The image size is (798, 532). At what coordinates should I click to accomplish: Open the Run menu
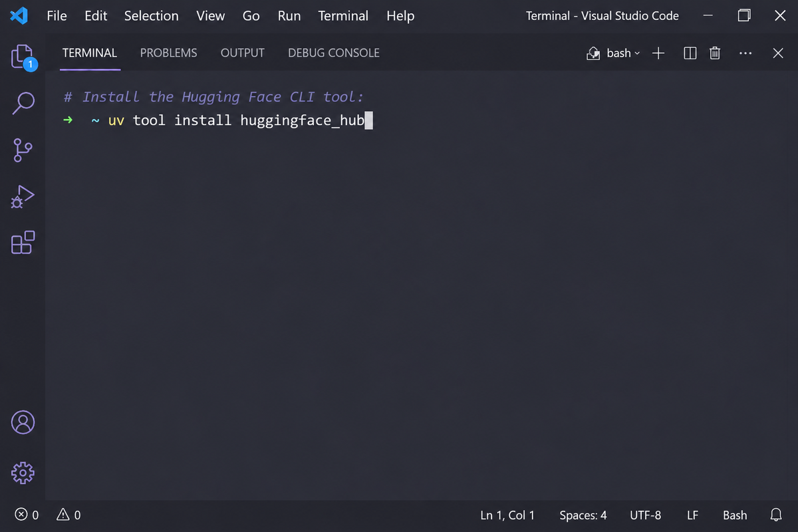pos(289,16)
